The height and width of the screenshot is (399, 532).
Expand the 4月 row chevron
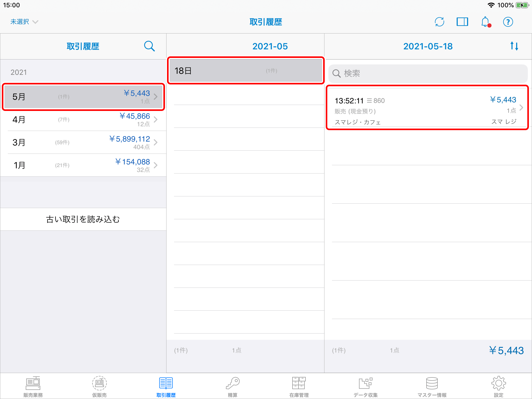point(156,119)
